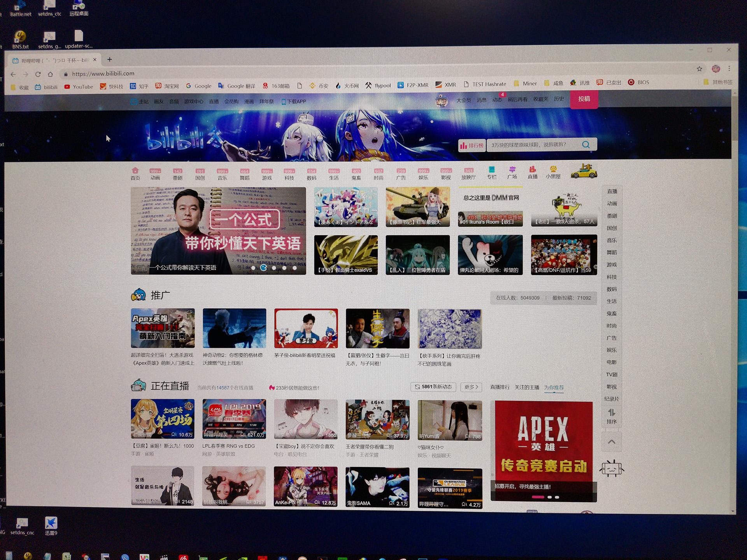Click the search magnifier icon
The width and height of the screenshot is (747, 560).
point(586,145)
